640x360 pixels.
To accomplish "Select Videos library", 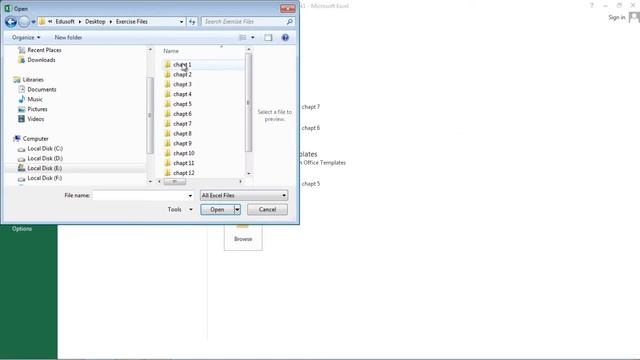I will (31, 119).
